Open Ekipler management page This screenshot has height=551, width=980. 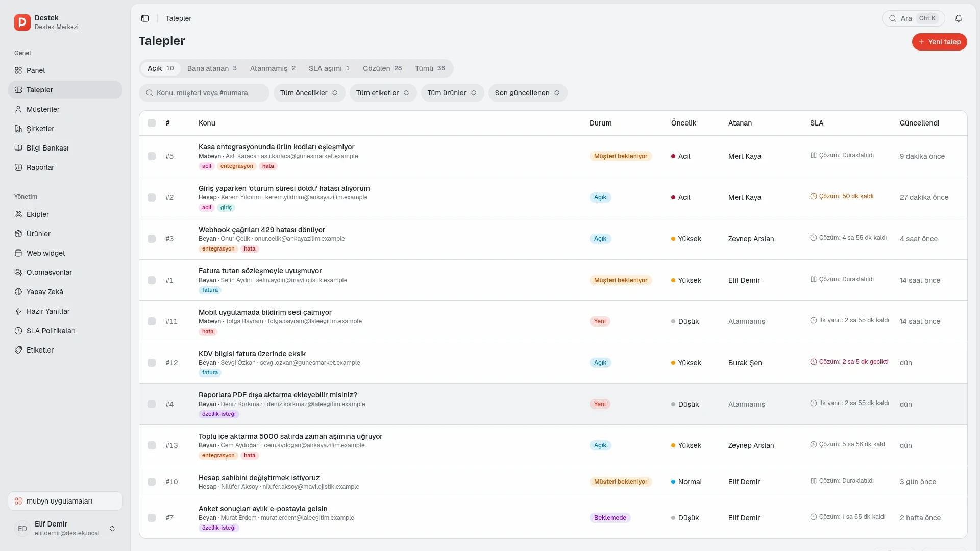(65, 214)
